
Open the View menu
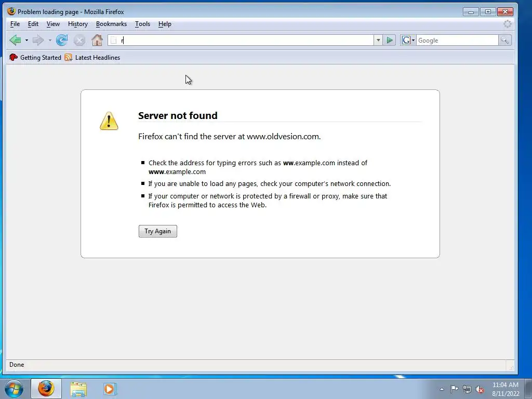point(53,24)
